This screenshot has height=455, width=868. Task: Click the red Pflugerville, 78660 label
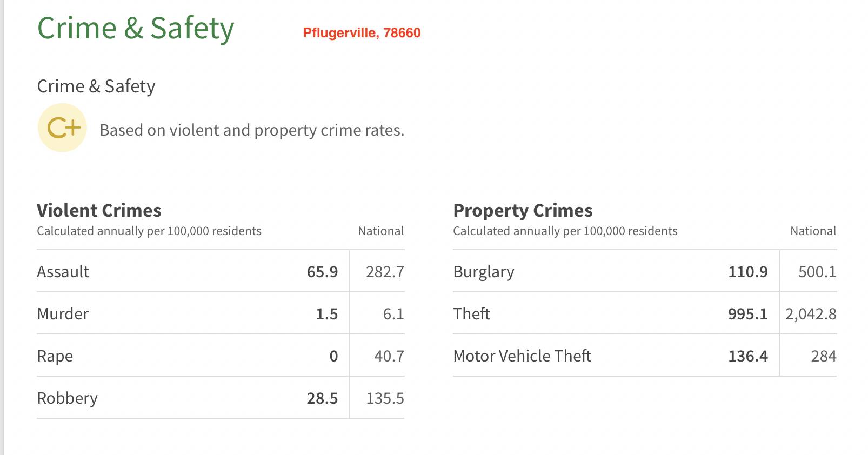(x=362, y=33)
